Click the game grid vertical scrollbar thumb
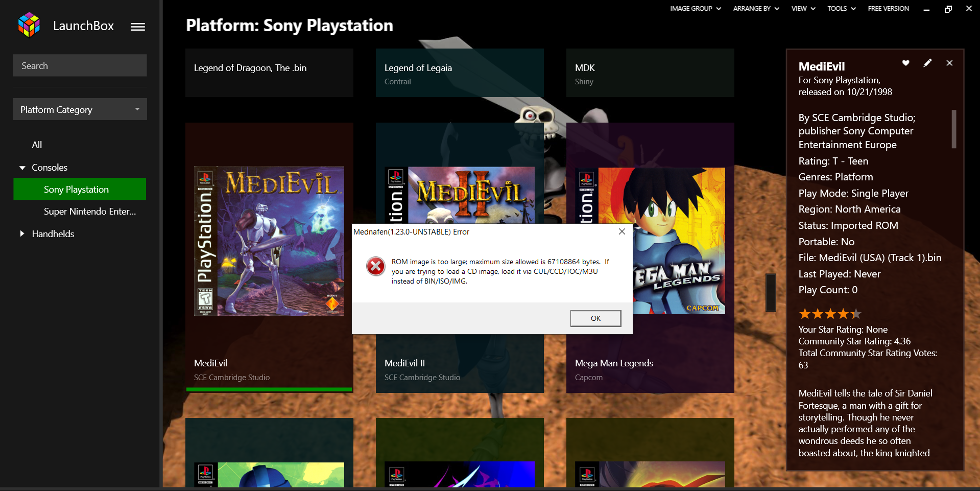Viewport: 980px width, 491px height. (x=771, y=293)
